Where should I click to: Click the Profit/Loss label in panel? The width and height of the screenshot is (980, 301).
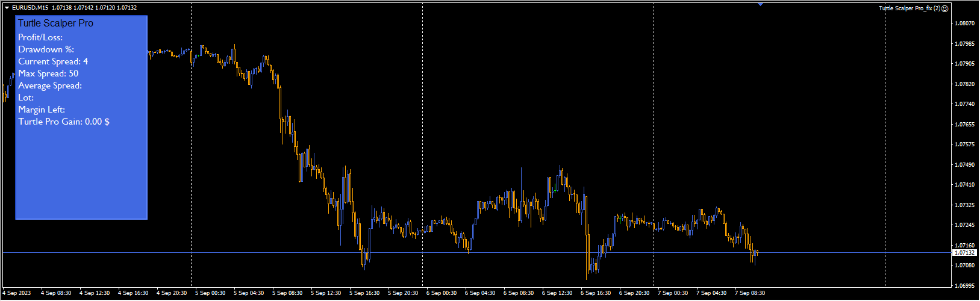coord(40,37)
